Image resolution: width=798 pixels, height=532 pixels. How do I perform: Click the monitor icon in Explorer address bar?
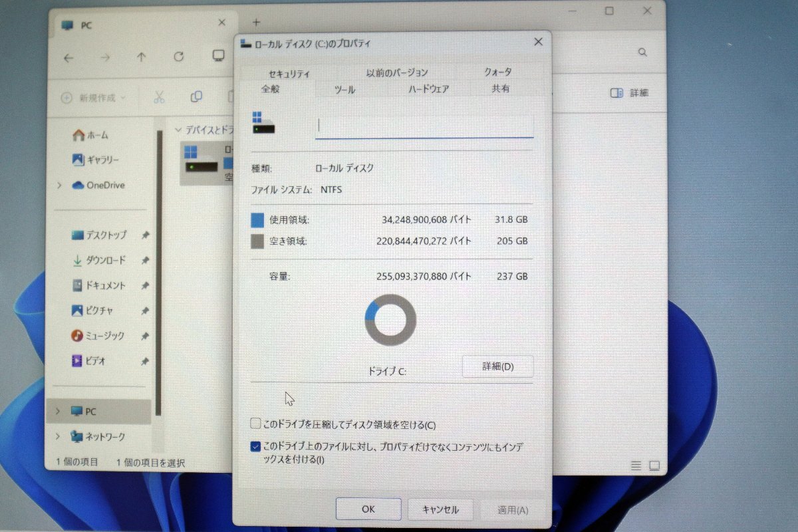tap(218, 56)
